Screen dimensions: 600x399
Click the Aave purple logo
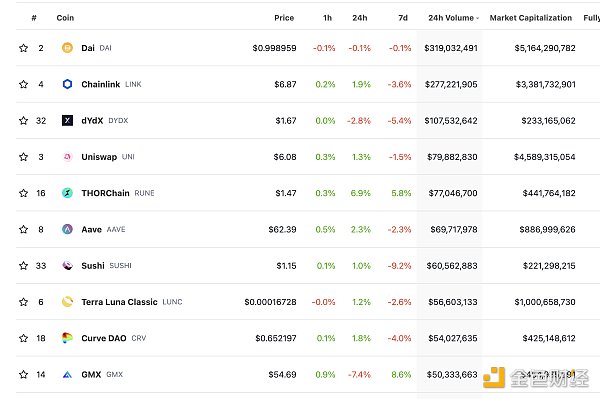point(67,229)
